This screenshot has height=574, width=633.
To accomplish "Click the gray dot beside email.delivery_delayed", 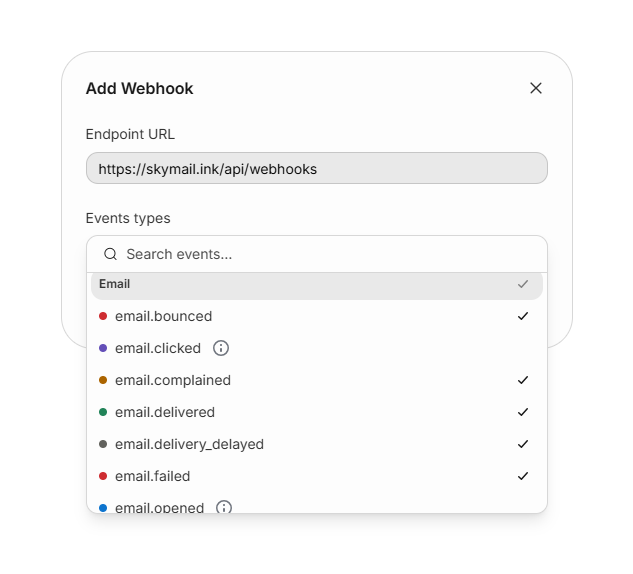I will (103, 444).
